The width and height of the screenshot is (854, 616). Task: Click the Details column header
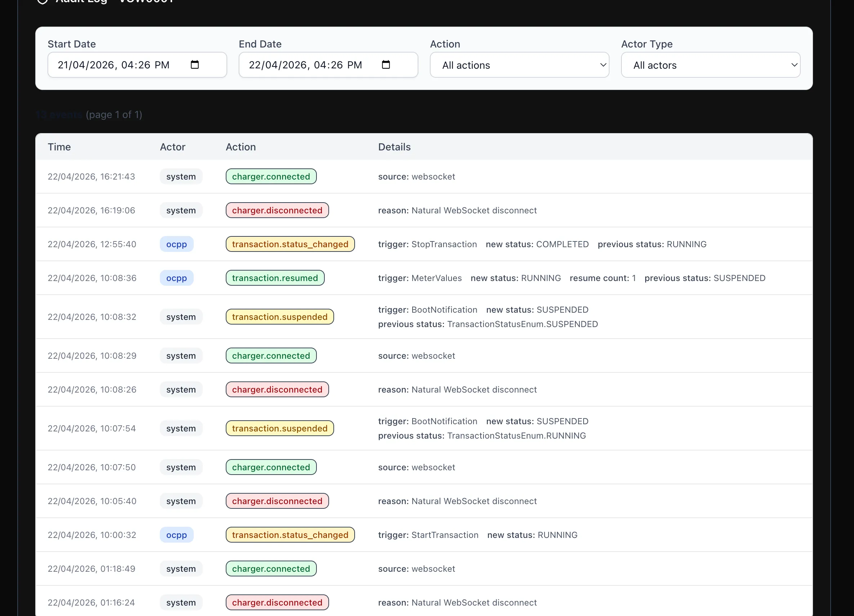pyautogui.click(x=394, y=147)
